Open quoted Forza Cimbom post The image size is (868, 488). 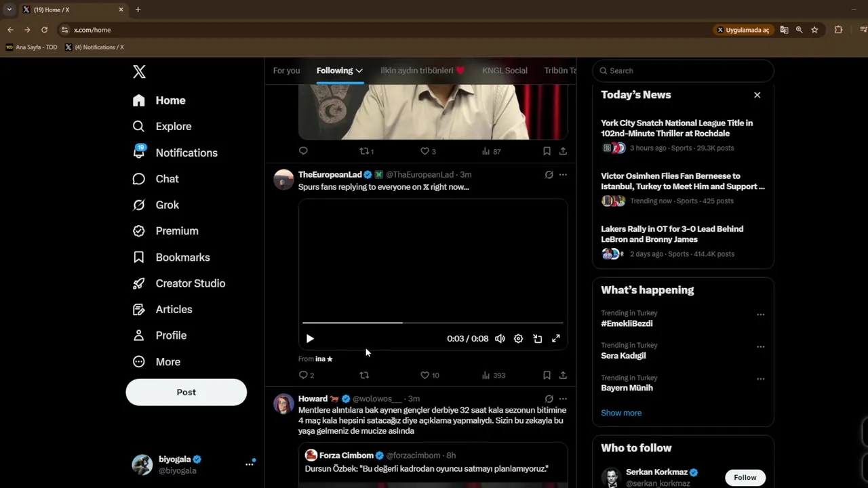point(433,465)
